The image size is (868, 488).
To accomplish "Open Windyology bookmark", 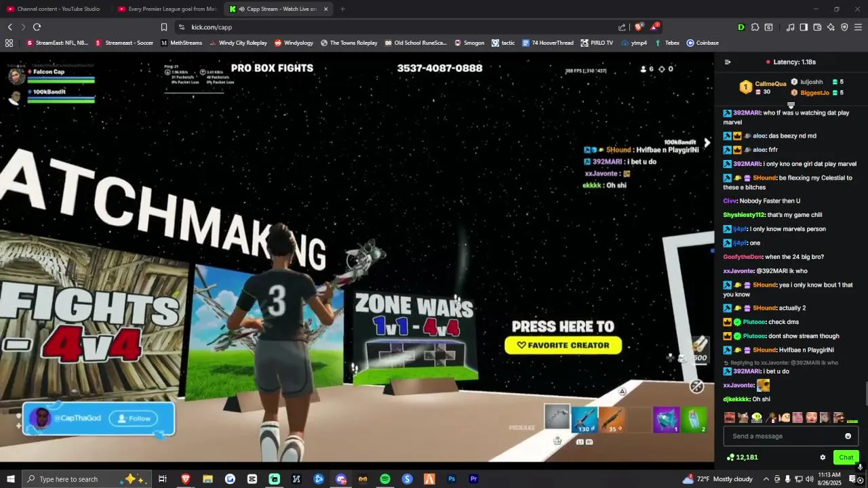I will (294, 43).
